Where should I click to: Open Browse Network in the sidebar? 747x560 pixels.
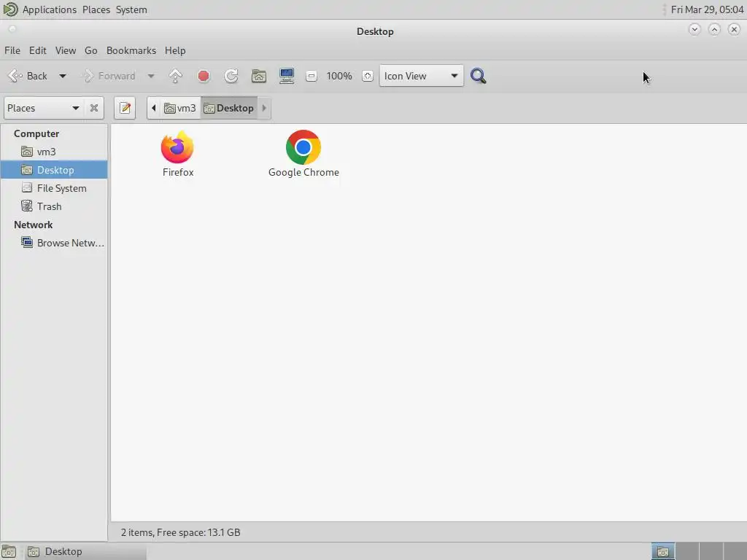click(x=54, y=243)
